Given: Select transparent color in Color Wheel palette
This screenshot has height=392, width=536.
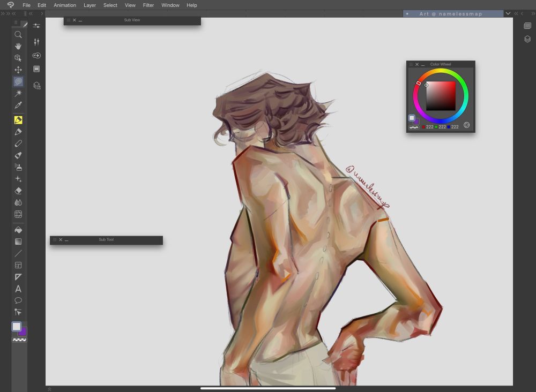Looking at the screenshot, I should point(414,127).
